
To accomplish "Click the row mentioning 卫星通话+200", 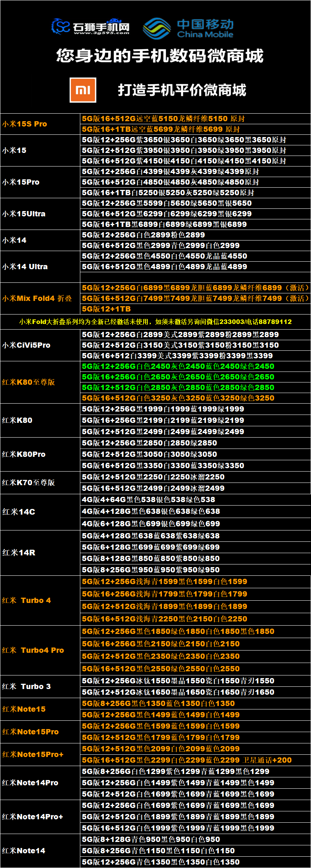I will [187, 760].
